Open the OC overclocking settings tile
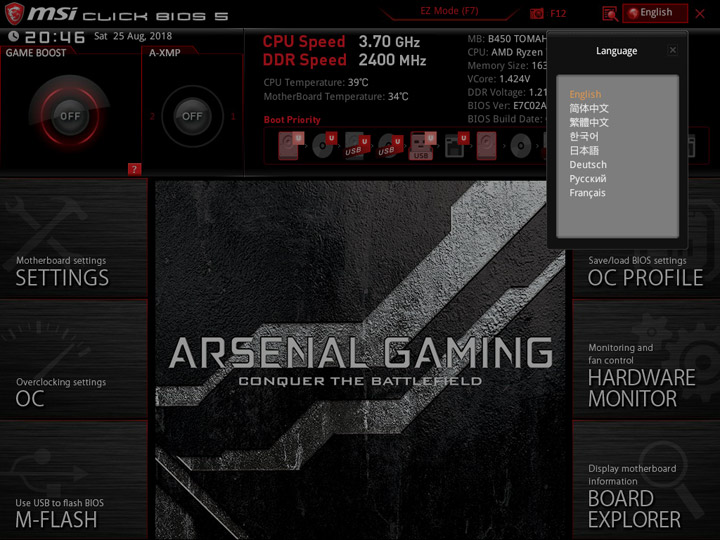Screen dimensions: 720x540 [73, 360]
